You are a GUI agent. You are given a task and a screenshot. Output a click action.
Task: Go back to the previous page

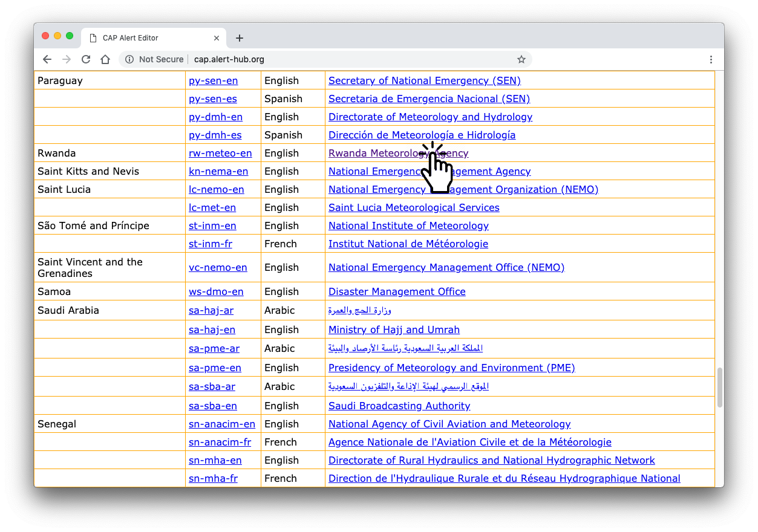coord(47,59)
